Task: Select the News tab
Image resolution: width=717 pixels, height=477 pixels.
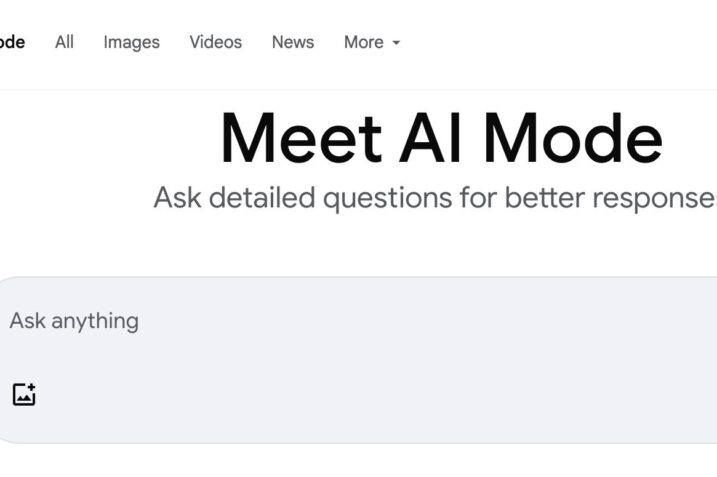Action: (292, 42)
